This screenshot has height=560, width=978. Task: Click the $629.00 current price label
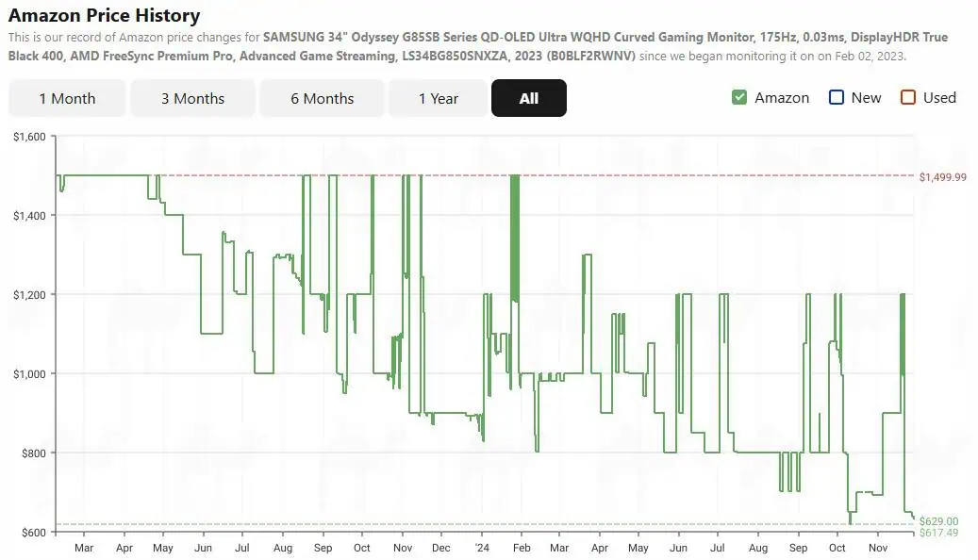point(938,521)
